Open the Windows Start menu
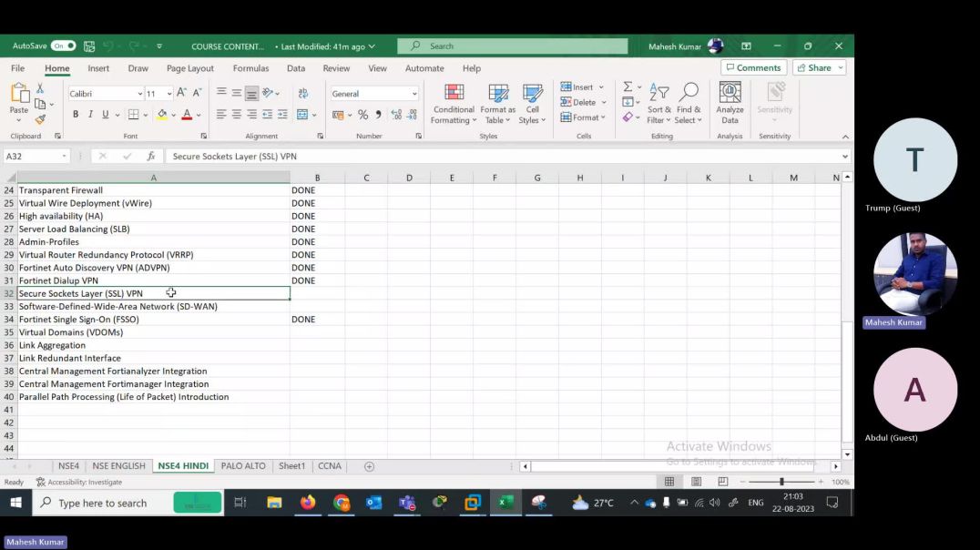The width and height of the screenshot is (980, 550). pyautogui.click(x=16, y=503)
